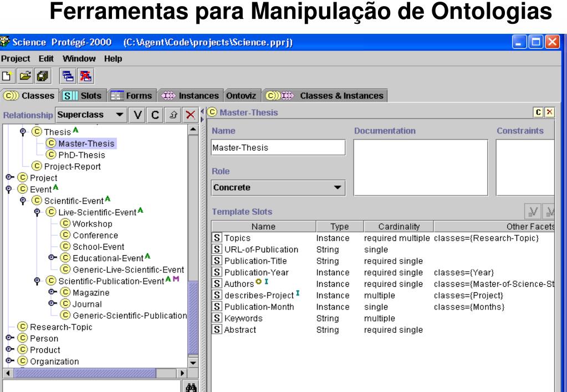The width and height of the screenshot is (567, 392).
Task: Click the class tree scrollbar down arrow
Action: (x=193, y=362)
